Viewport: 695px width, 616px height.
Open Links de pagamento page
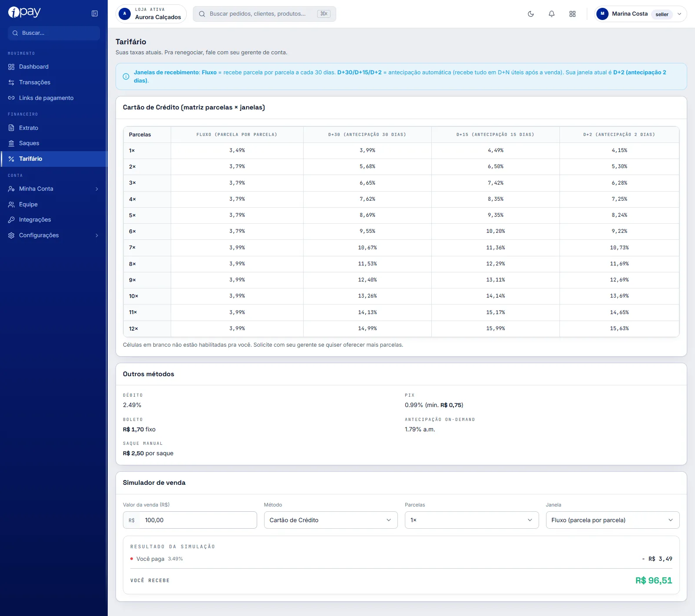pyautogui.click(x=54, y=98)
